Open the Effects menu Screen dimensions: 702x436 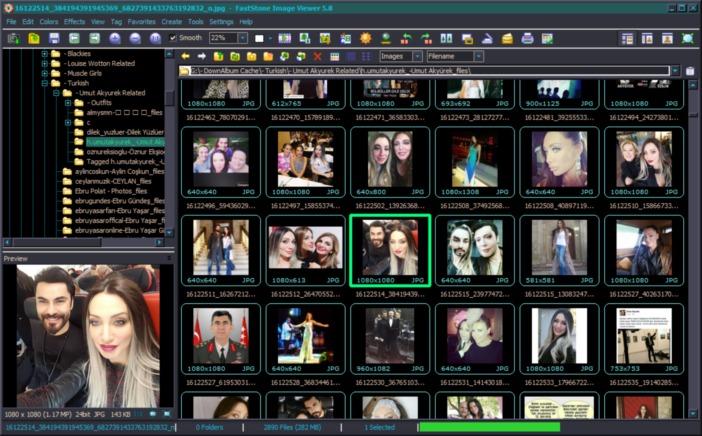74,21
